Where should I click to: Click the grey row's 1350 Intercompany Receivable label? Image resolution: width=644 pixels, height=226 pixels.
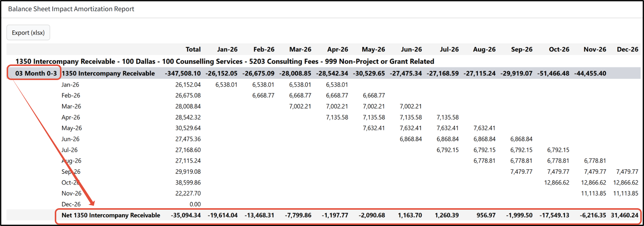click(108, 73)
